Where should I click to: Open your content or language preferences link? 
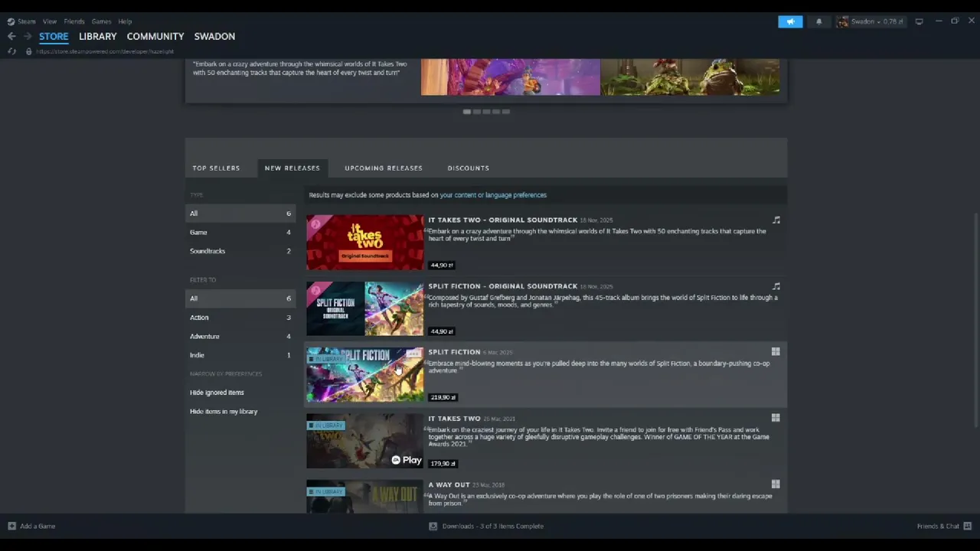point(493,195)
